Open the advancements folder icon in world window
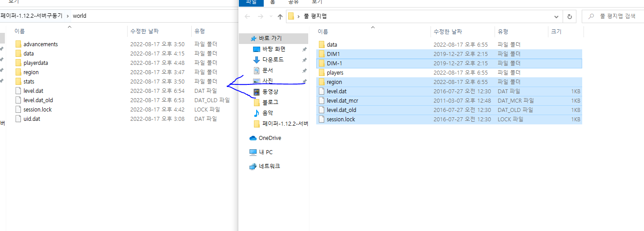644x231 pixels. coord(18,44)
